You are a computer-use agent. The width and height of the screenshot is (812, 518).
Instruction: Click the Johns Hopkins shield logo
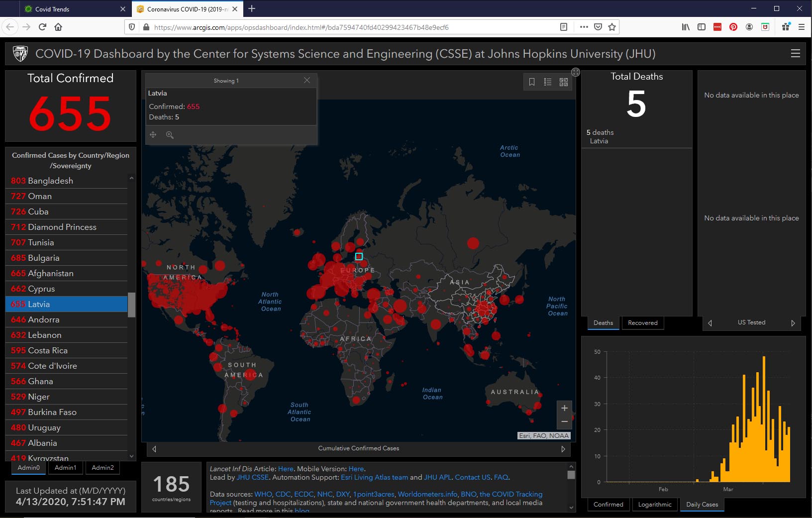pos(20,53)
